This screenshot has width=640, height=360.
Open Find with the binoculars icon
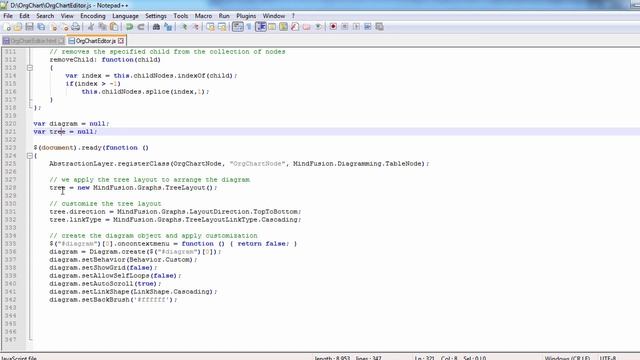click(x=156, y=27)
